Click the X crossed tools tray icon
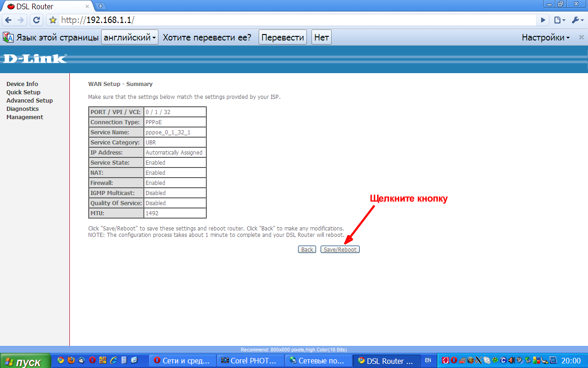588x368 pixels. [x=479, y=360]
